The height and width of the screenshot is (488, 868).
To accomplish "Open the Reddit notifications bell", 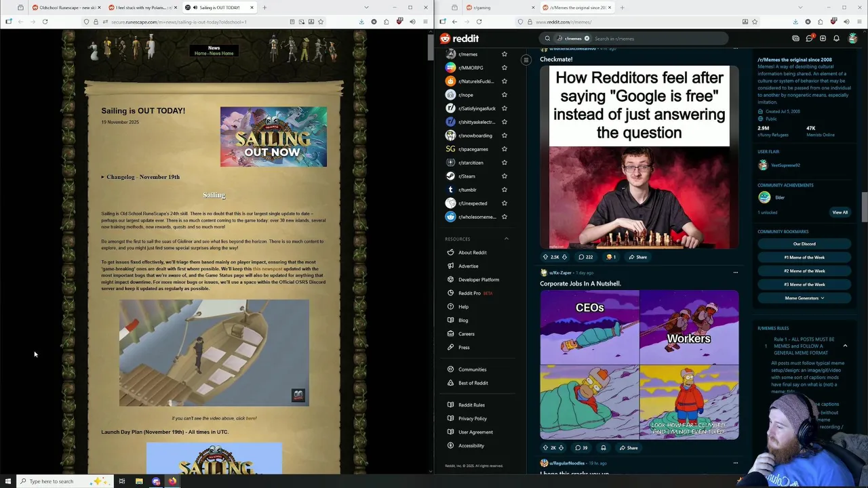I will pos(836,39).
